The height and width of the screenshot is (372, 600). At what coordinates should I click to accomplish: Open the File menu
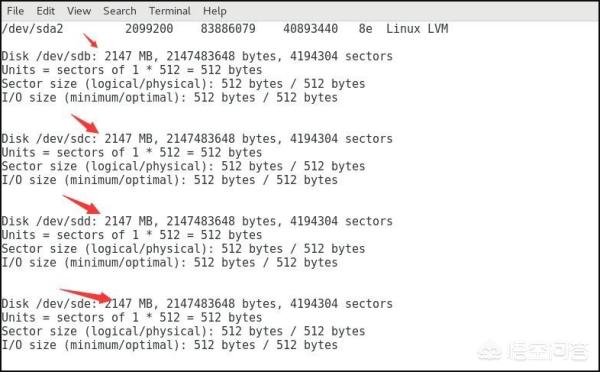[15, 11]
